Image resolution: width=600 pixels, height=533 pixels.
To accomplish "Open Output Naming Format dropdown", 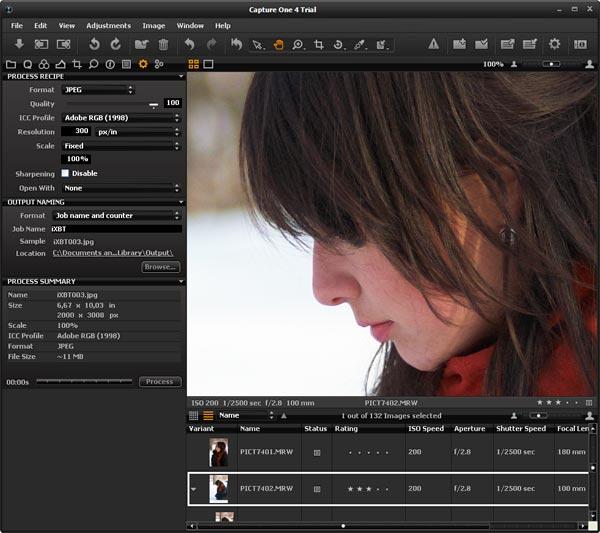I will click(x=116, y=216).
